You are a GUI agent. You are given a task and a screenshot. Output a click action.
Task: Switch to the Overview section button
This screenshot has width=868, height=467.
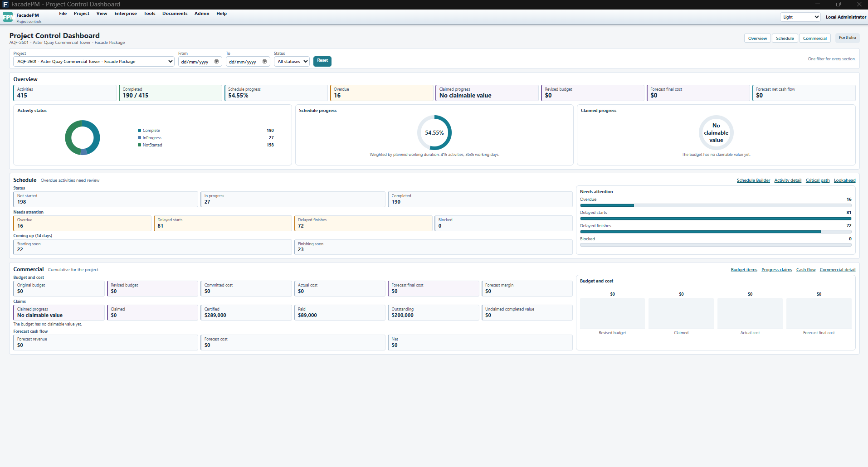pyautogui.click(x=757, y=39)
